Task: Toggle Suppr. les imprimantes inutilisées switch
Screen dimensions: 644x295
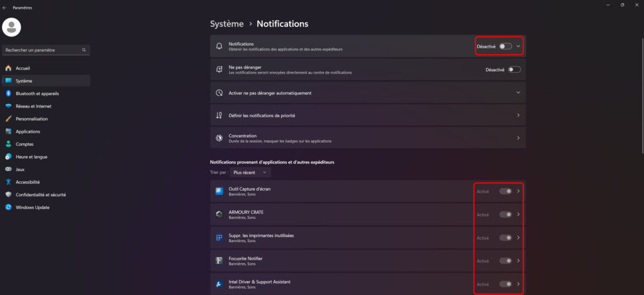Action: point(506,238)
